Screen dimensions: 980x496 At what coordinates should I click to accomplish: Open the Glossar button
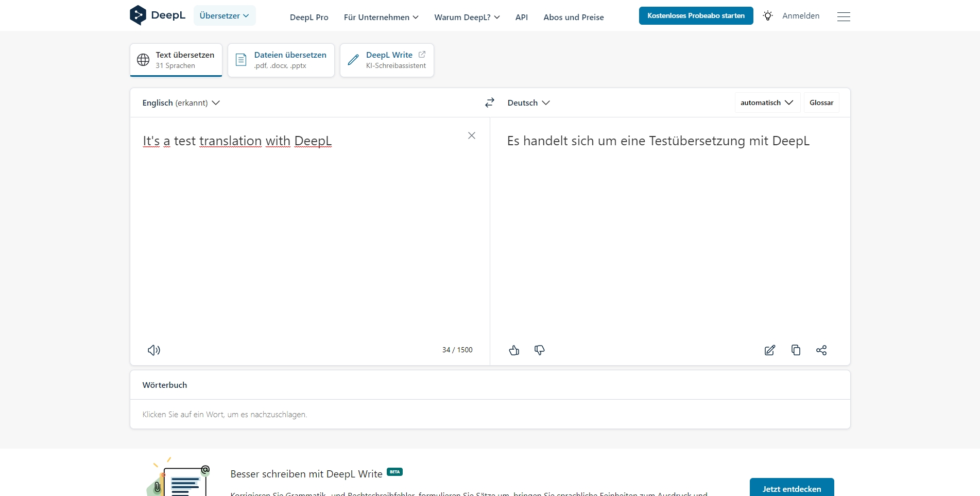tap(821, 102)
